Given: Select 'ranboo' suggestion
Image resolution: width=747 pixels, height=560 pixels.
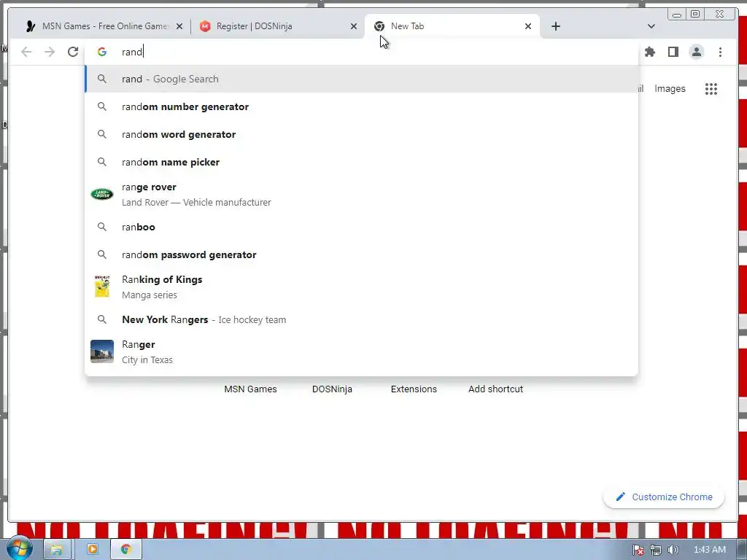Looking at the screenshot, I should coord(362,227).
